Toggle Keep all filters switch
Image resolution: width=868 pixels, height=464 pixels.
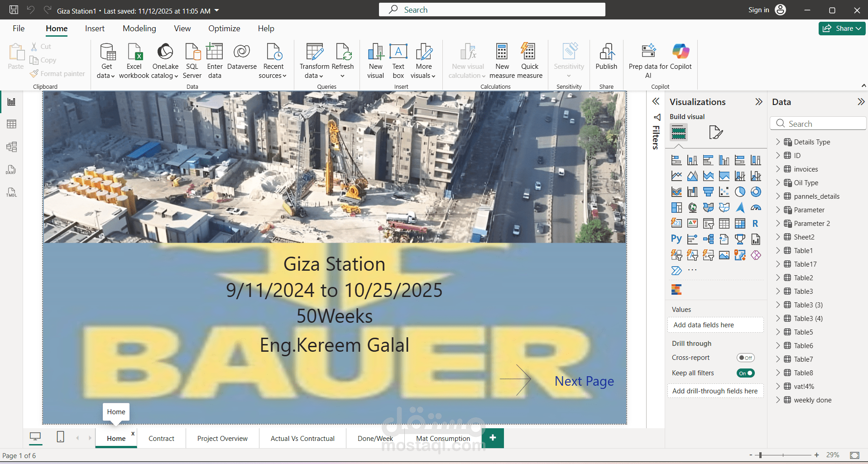pyautogui.click(x=745, y=373)
